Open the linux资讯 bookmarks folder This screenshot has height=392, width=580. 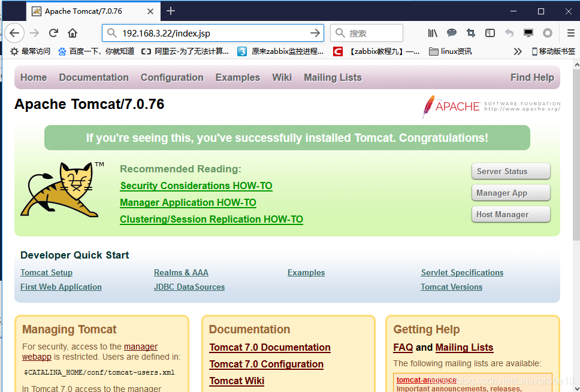pos(451,51)
